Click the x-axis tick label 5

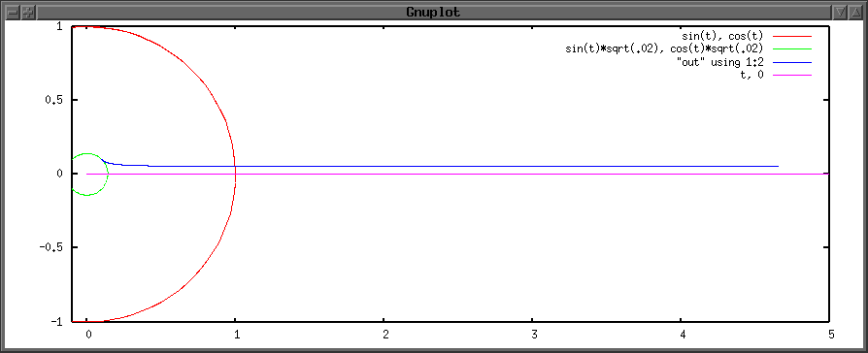click(830, 335)
